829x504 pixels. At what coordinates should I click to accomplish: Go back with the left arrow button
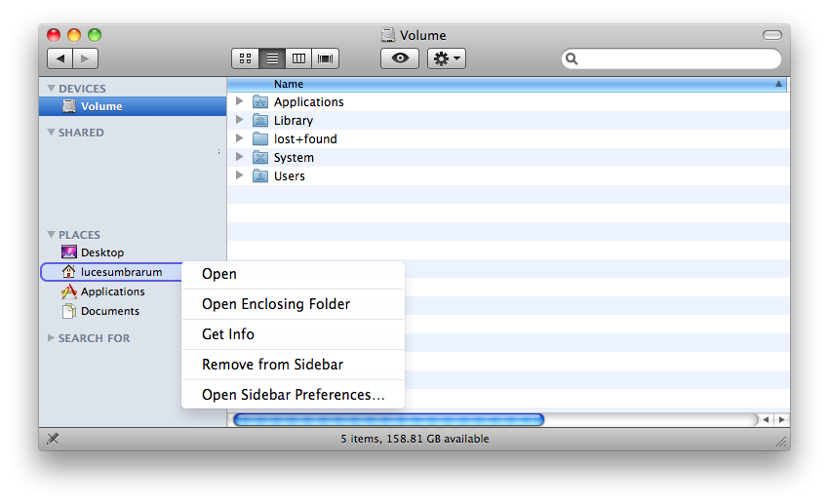[60, 58]
